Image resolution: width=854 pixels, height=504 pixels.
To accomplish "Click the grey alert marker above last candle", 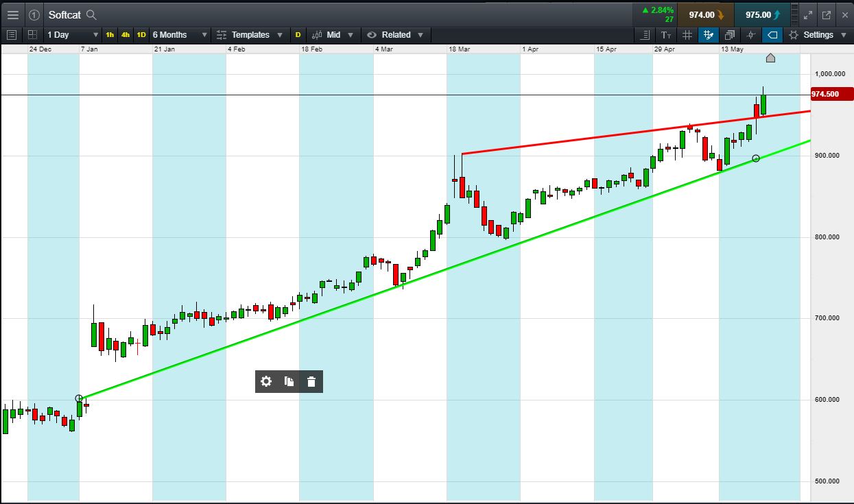I will click(x=770, y=58).
